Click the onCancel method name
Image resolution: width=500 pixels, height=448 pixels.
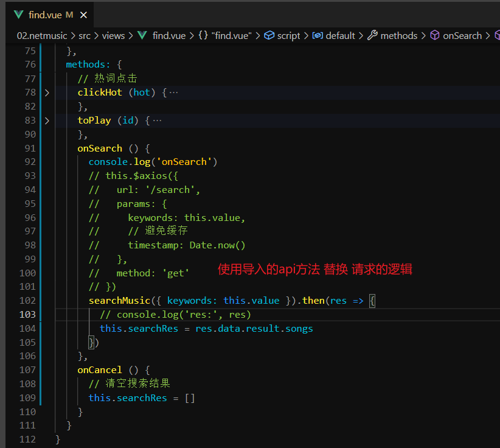(x=100, y=370)
